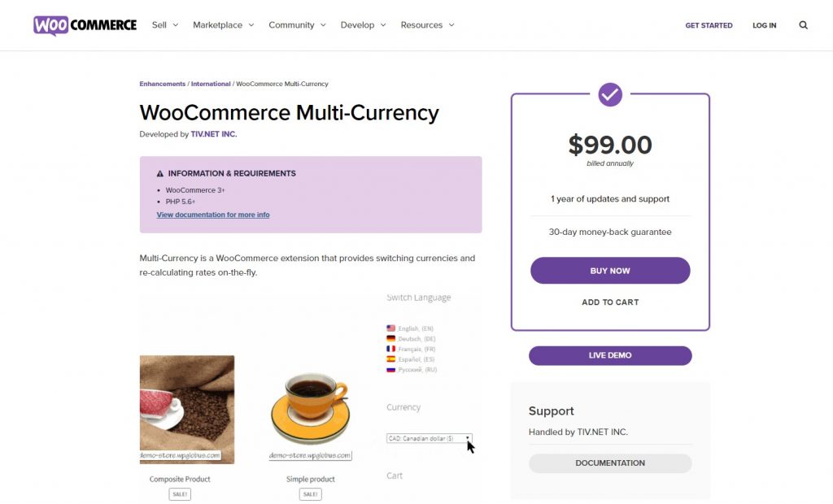Select the Español (ES) flag icon
The image size is (833, 504).
click(391, 359)
